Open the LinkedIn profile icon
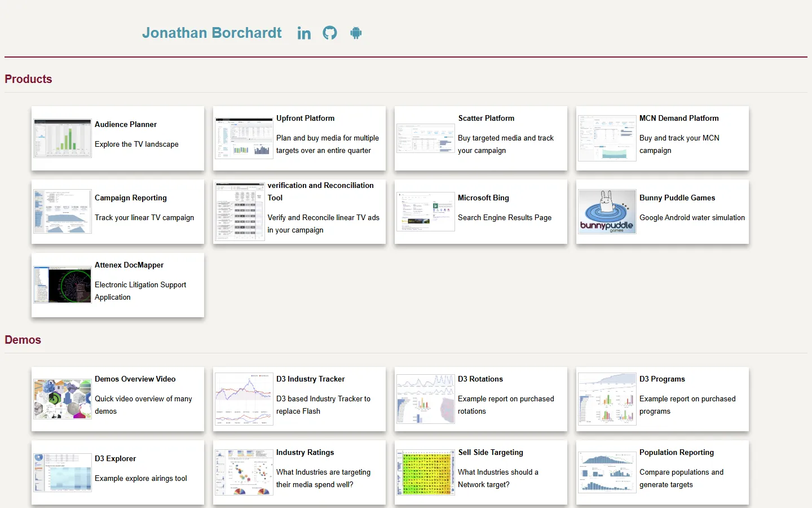The image size is (812, 508). [x=304, y=33]
